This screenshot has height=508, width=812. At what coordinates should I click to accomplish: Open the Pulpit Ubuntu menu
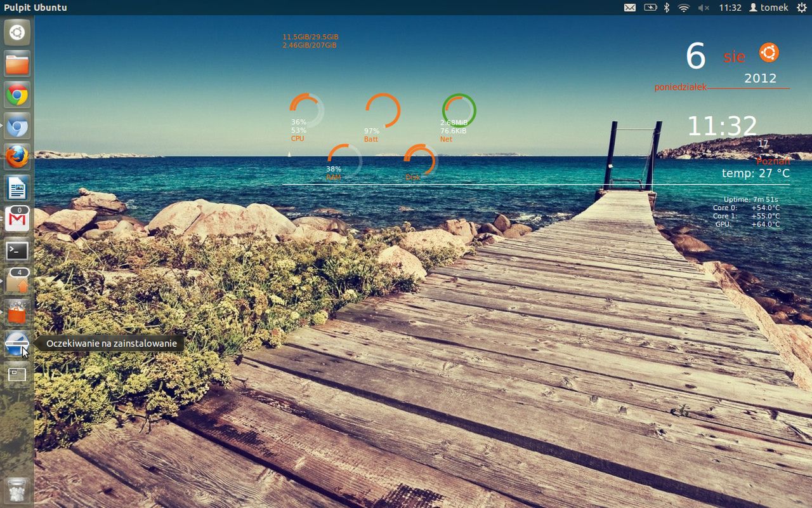coord(35,8)
